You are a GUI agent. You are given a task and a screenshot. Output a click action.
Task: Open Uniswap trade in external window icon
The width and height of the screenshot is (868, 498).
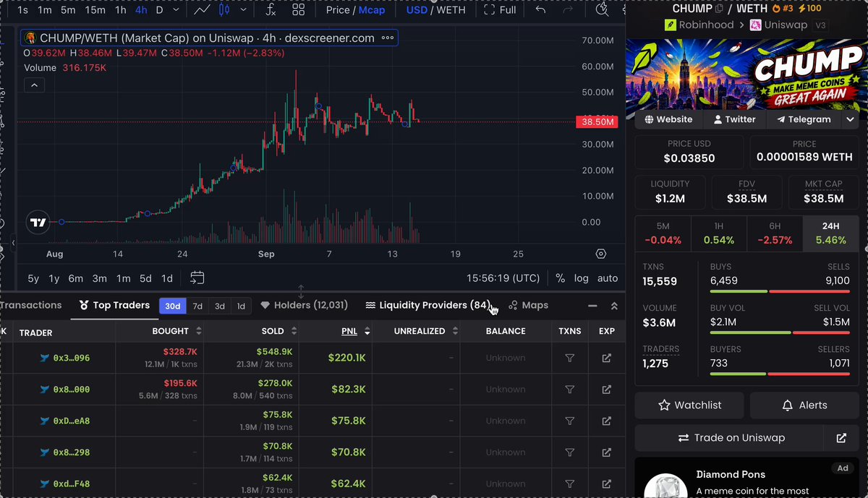[841, 438]
